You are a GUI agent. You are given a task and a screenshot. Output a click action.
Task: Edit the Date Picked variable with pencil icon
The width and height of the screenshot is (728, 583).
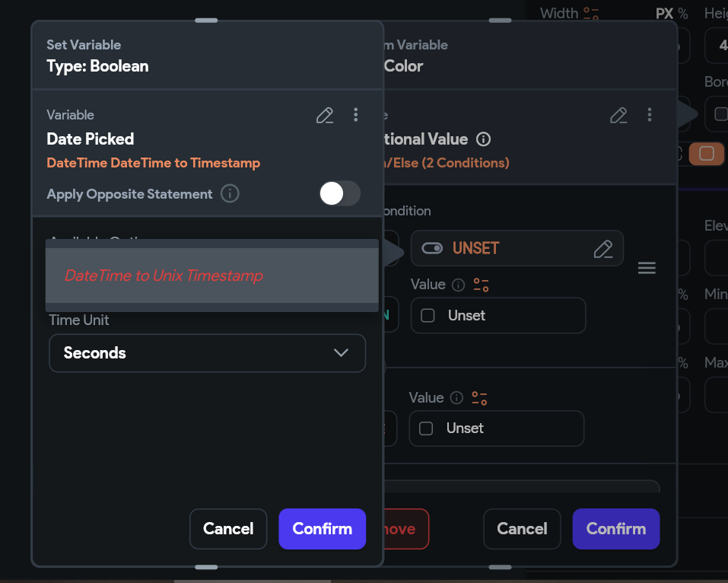325,115
